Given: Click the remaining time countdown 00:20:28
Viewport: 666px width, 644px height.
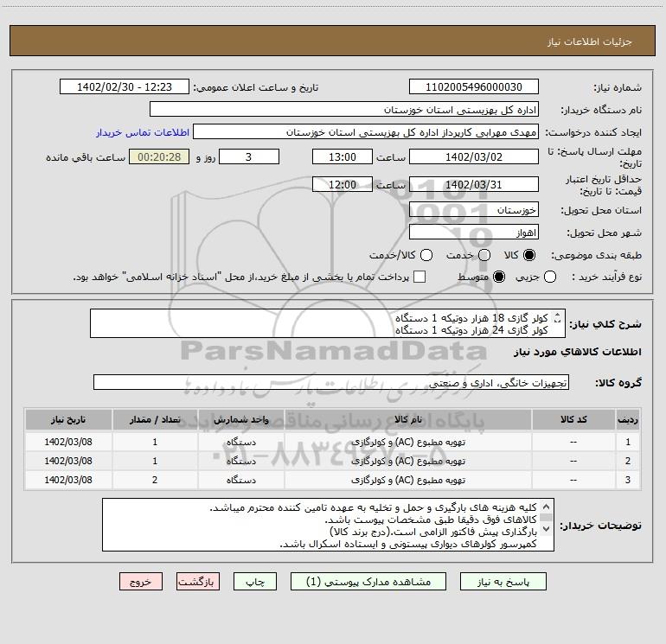Looking at the screenshot, I should click(x=159, y=156).
